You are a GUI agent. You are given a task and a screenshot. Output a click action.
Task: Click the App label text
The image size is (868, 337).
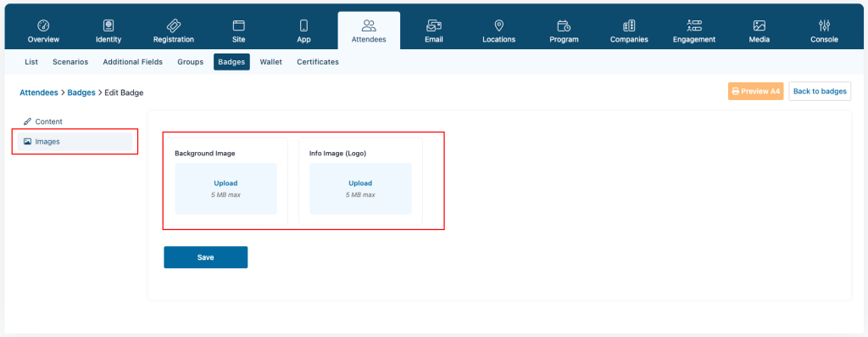click(303, 39)
